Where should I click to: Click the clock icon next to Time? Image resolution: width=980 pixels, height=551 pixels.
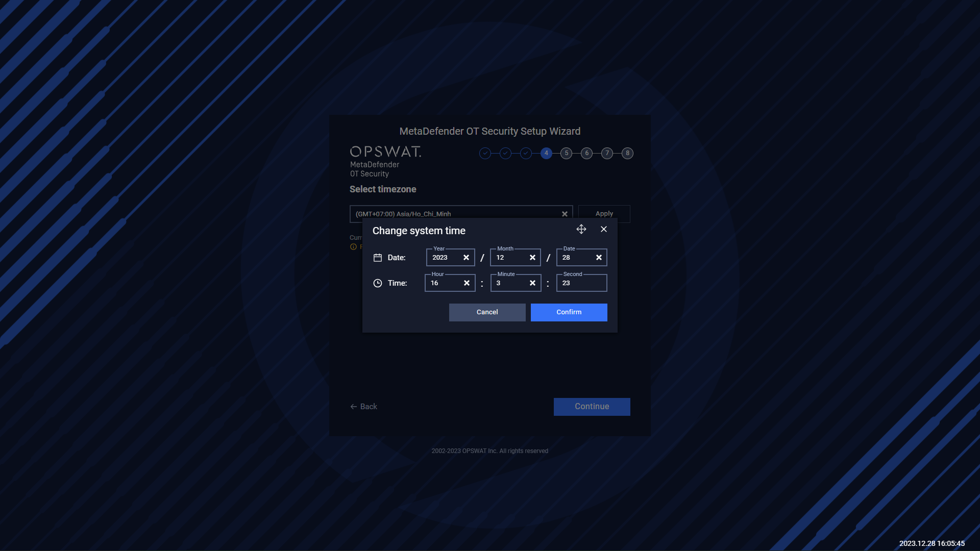[378, 283]
